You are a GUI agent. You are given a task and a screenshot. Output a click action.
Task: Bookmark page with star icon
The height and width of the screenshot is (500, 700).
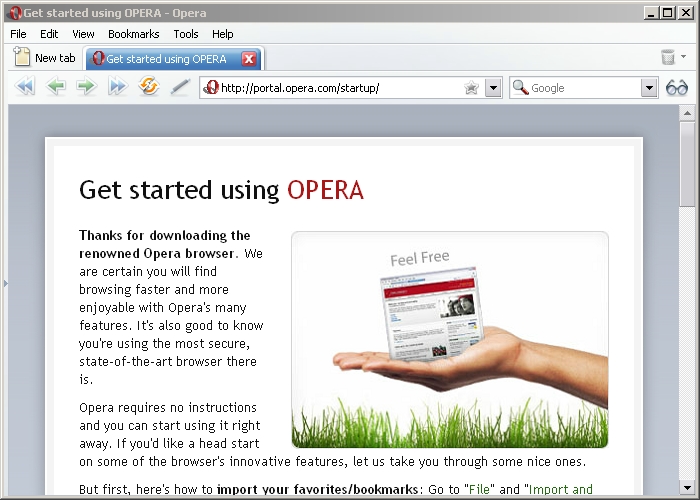[471, 88]
